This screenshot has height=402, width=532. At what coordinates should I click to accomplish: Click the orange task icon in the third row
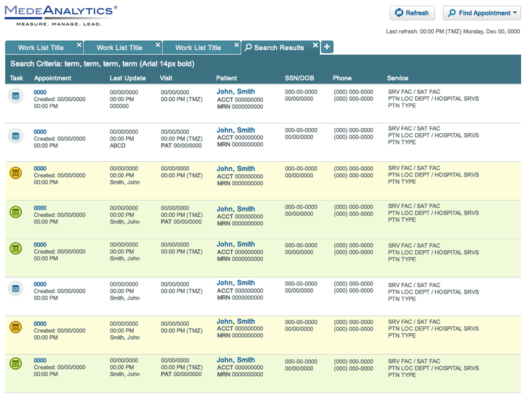click(x=16, y=173)
